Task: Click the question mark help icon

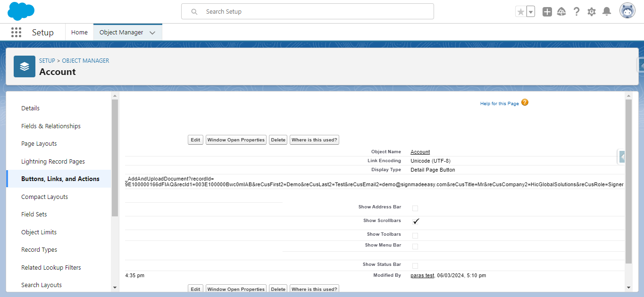Action: (577, 12)
